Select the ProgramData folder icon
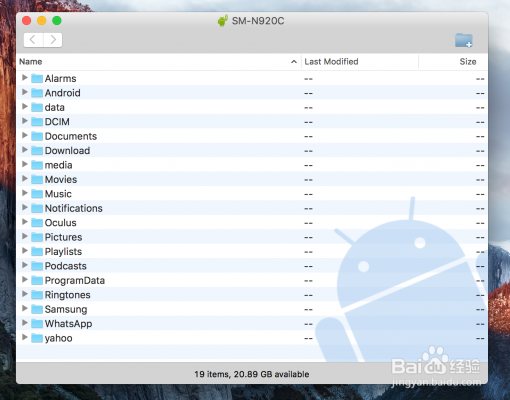The image size is (510, 400). click(37, 280)
